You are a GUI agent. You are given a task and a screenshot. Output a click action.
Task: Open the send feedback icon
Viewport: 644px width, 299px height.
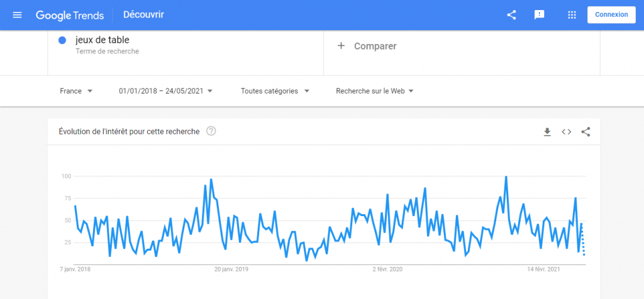[539, 14]
